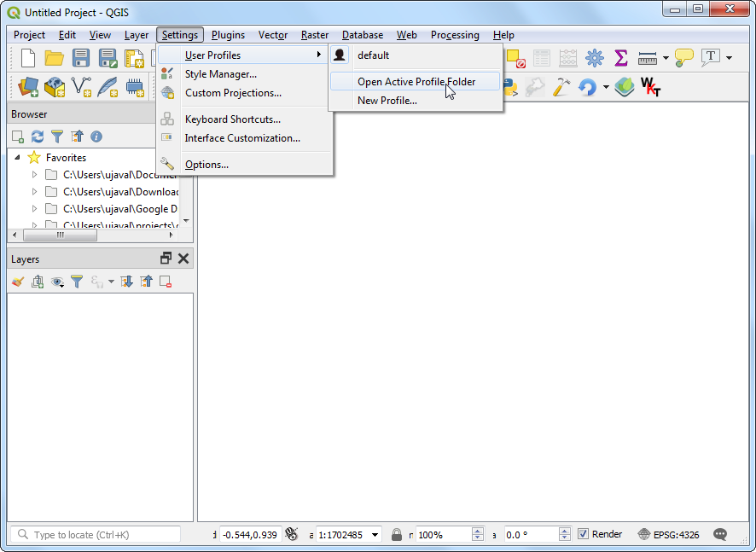Open the scale dropdown in status bar
756x552 pixels.
[x=375, y=535]
